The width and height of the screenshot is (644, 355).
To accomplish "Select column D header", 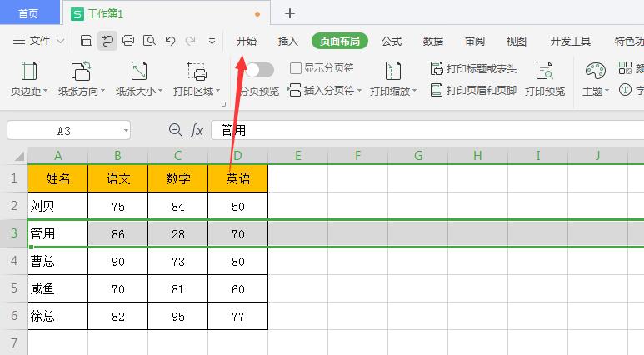I will tap(237, 156).
